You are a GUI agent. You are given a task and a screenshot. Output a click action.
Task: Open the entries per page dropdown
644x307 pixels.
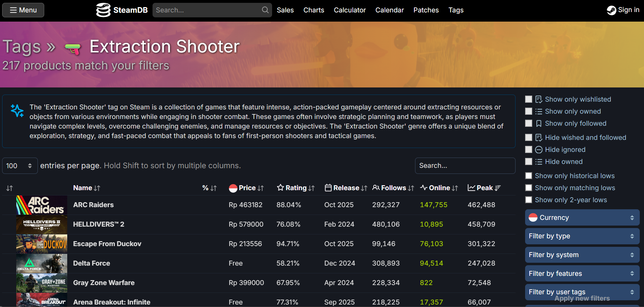20,166
